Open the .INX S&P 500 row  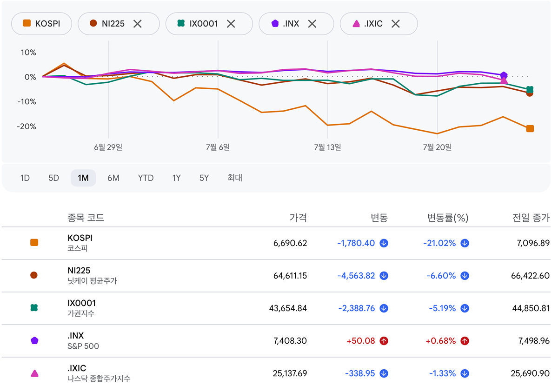click(x=276, y=341)
